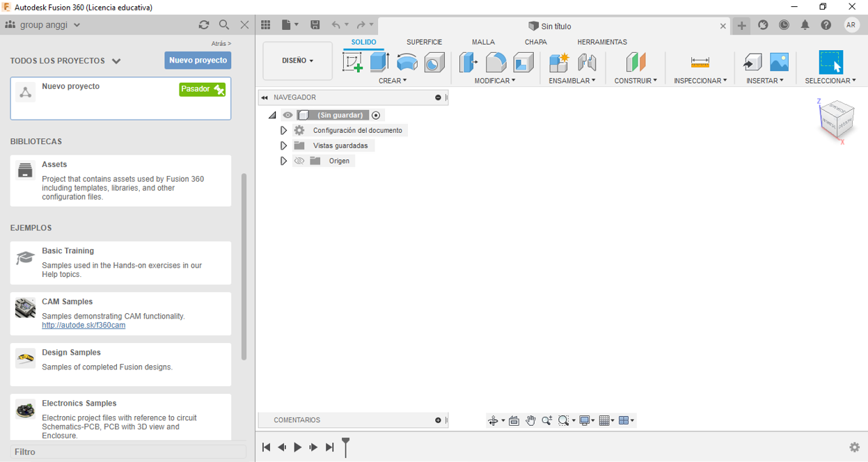Activate the Select tool icon

(x=830, y=62)
